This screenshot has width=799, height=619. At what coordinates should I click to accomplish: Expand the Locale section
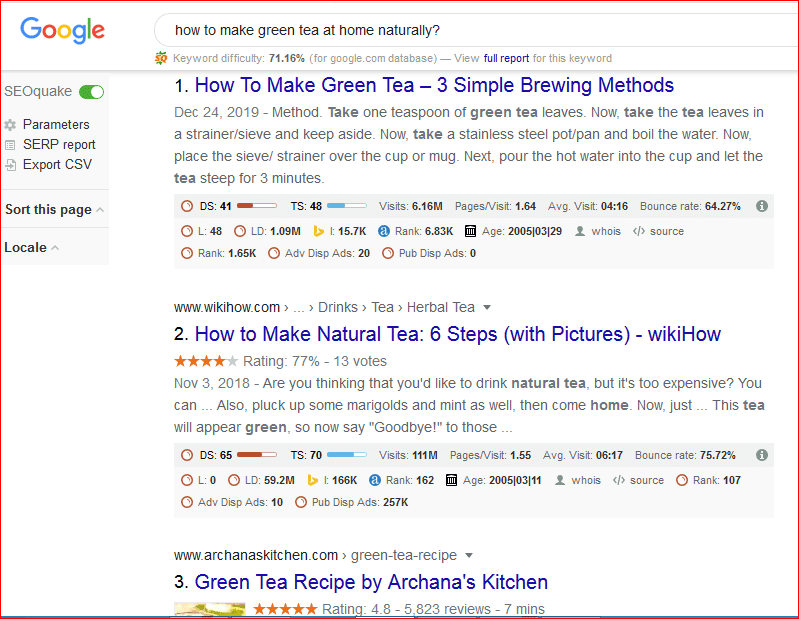coord(32,248)
